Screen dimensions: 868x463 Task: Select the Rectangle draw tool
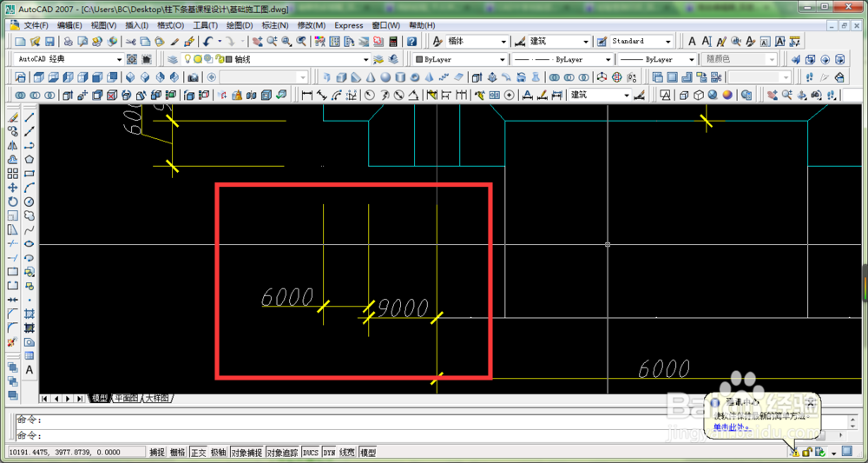point(30,174)
